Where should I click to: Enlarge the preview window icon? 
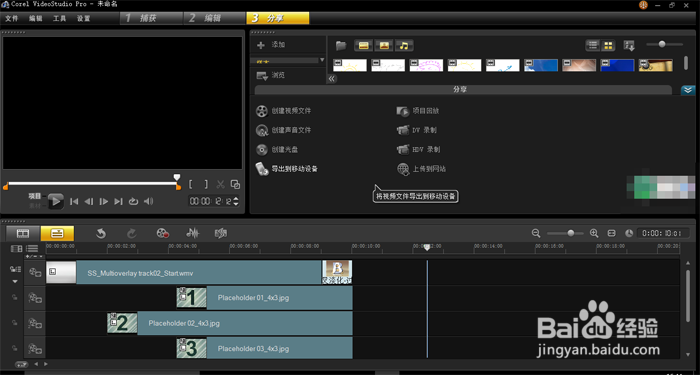tap(235, 184)
